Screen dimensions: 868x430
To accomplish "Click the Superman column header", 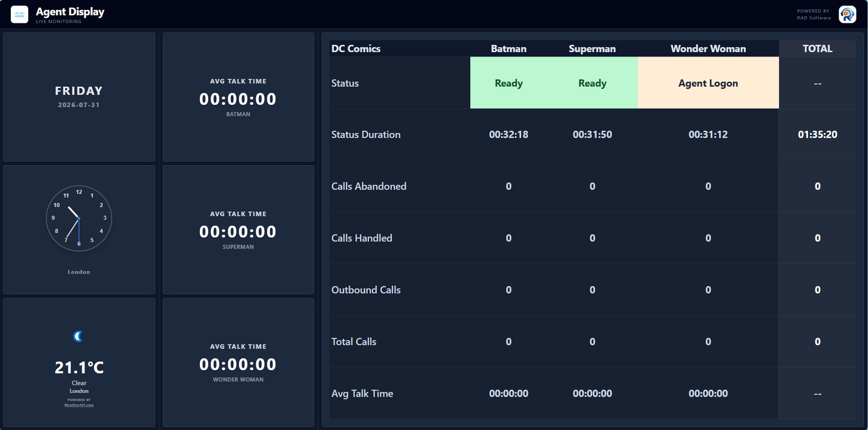I will [592, 48].
